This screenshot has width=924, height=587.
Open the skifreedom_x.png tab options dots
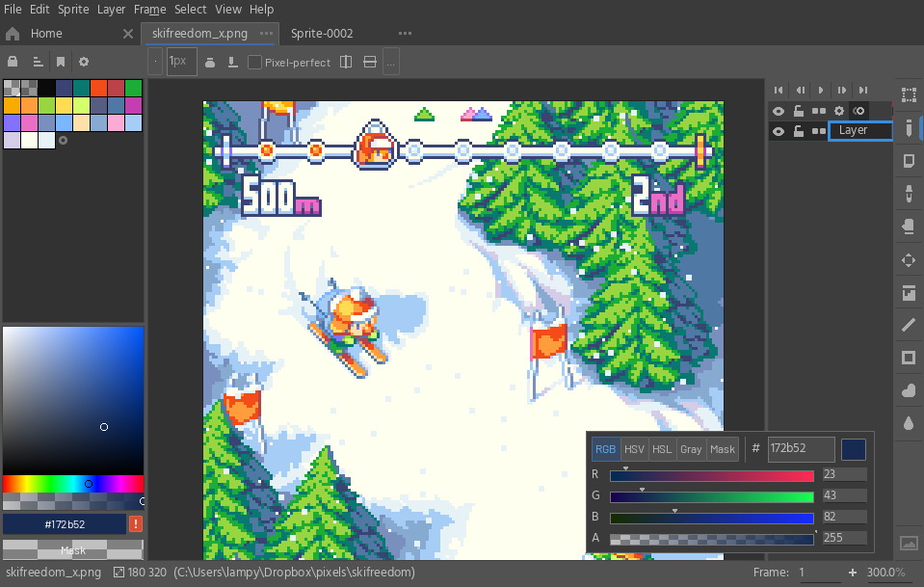266,34
